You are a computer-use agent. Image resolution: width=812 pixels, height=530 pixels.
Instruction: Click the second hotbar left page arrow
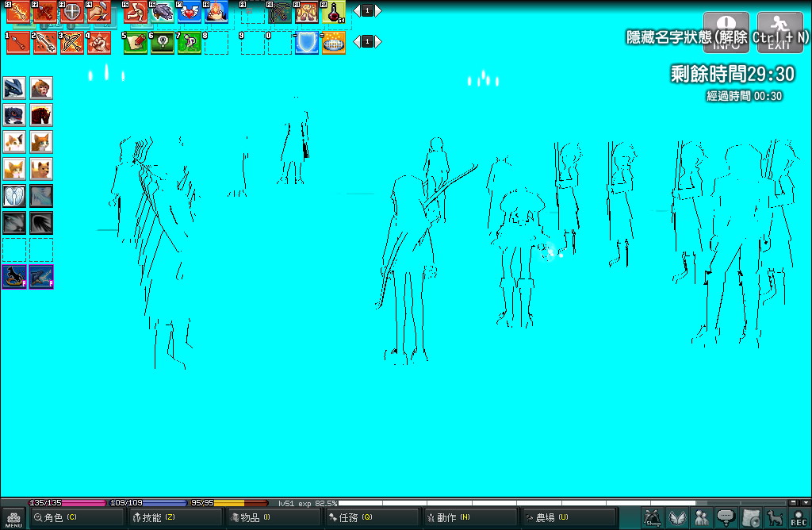(356, 41)
